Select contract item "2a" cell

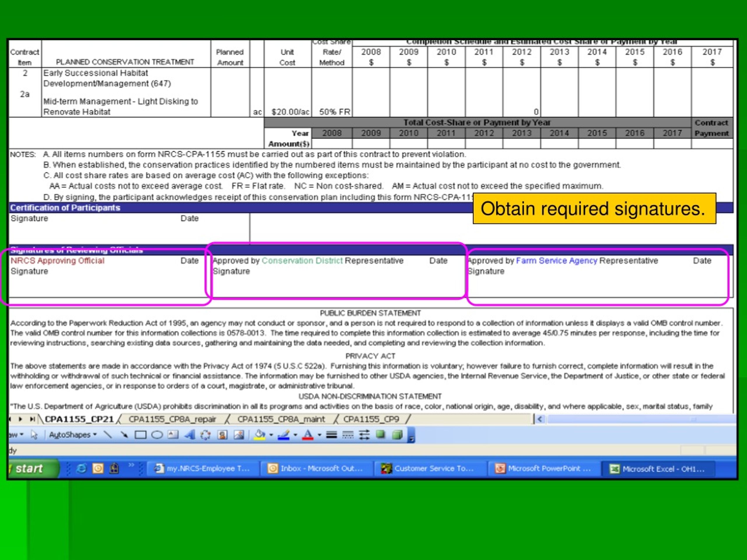point(25,94)
